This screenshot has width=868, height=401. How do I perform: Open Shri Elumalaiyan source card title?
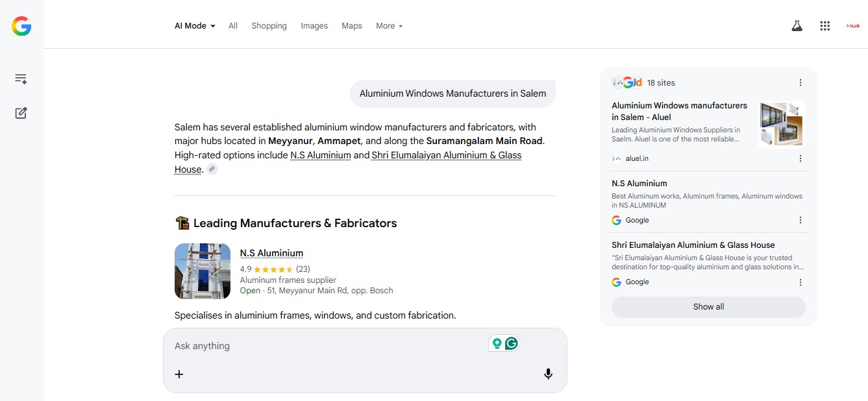693,245
